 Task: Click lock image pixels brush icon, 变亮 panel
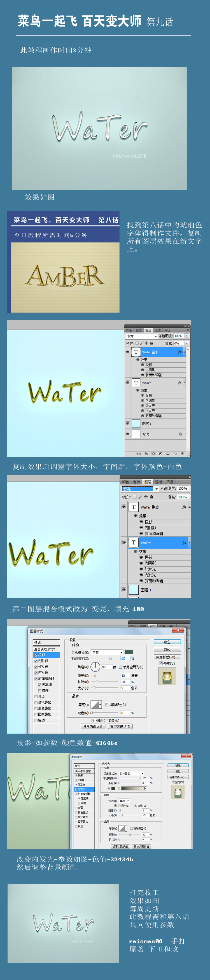point(140,497)
